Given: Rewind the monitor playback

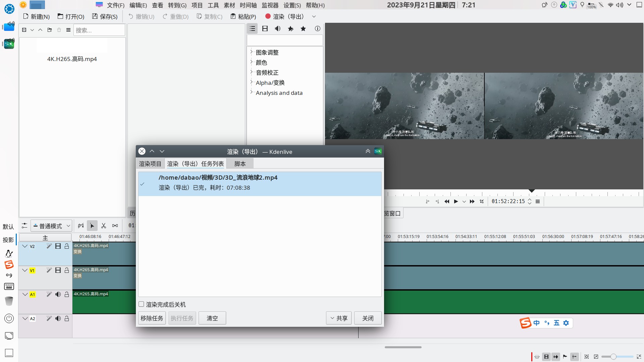Looking at the screenshot, I should point(447,201).
